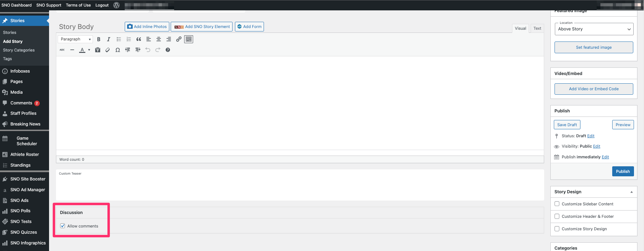This screenshot has width=644, height=251.
Task: Open SNO Dashboard in the admin bar
Action: coord(17,5)
